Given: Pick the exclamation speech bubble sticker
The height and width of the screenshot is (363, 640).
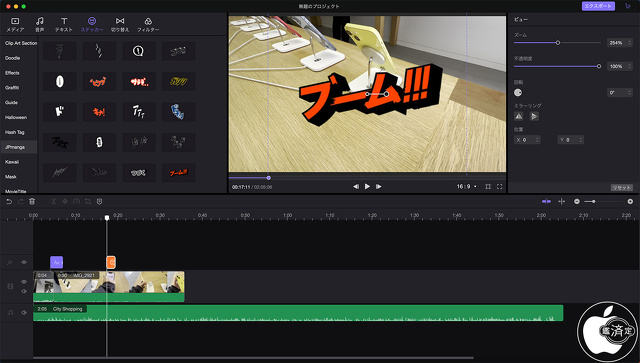Looking at the screenshot, I should coord(139,51).
